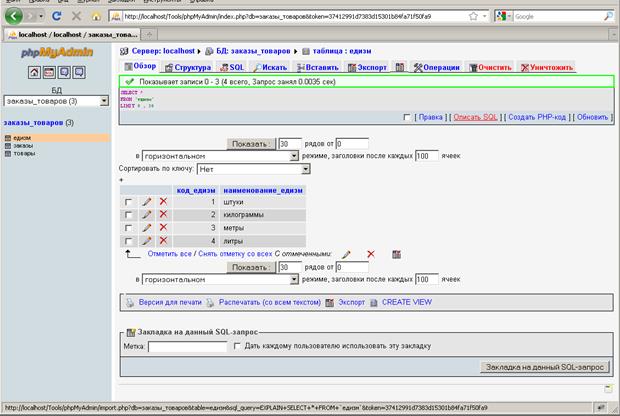Screen dimensions: 620x416
Task: Click the import tab icon after Экспорт
Action: coord(400,67)
